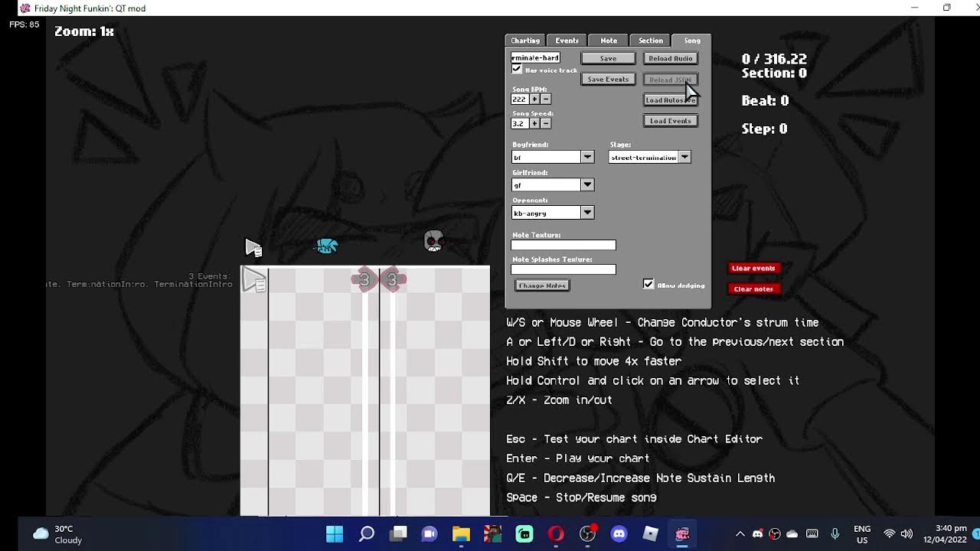The width and height of the screenshot is (980, 551).
Task: Open the touch keyboard tray icon
Action: (x=812, y=533)
